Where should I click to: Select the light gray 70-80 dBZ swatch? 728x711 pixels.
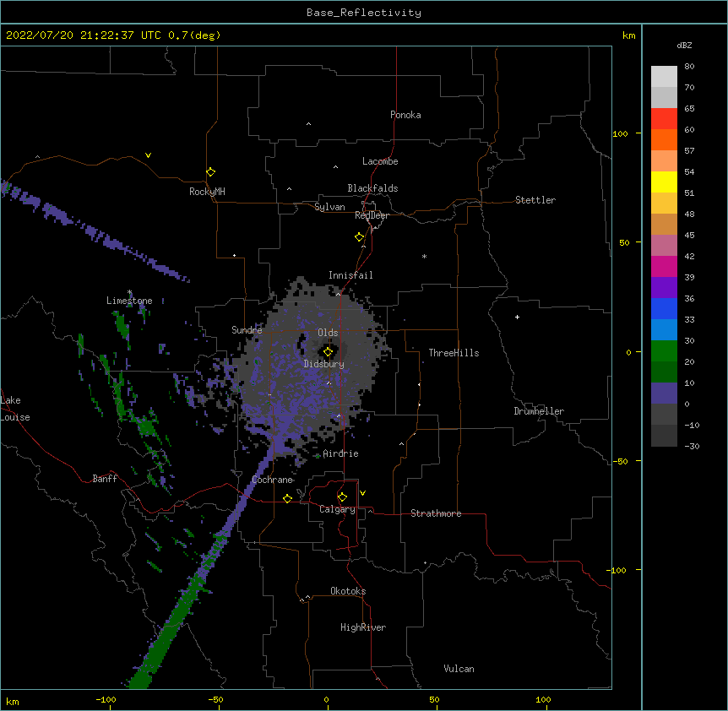(x=664, y=77)
